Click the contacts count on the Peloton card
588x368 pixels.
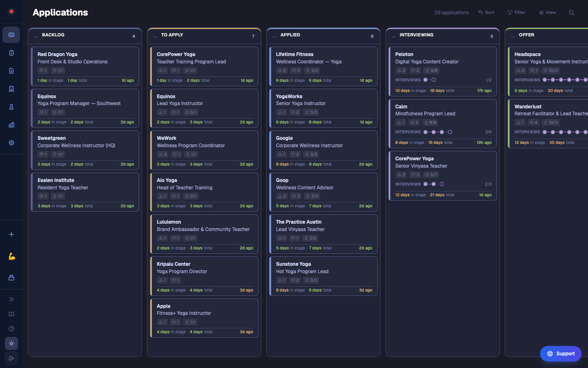[x=401, y=70]
